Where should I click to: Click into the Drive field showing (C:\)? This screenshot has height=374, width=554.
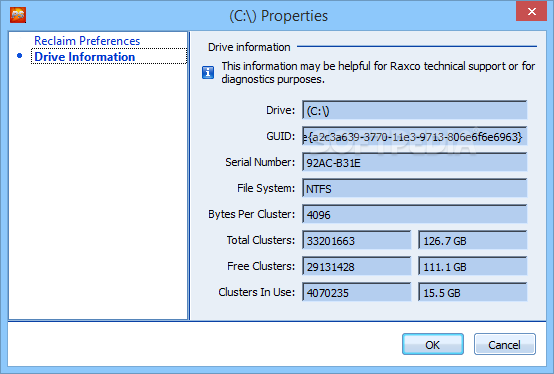pos(414,110)
